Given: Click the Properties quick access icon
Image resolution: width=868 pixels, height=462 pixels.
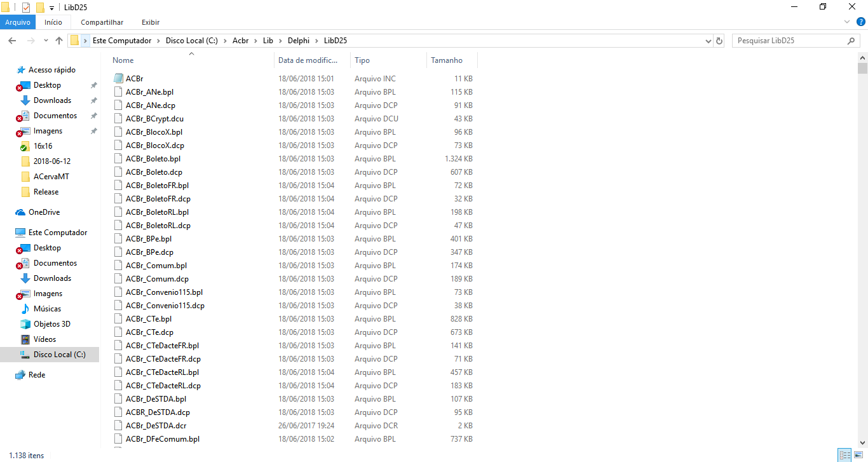Looking at the screenshot, I should [26, 7].
